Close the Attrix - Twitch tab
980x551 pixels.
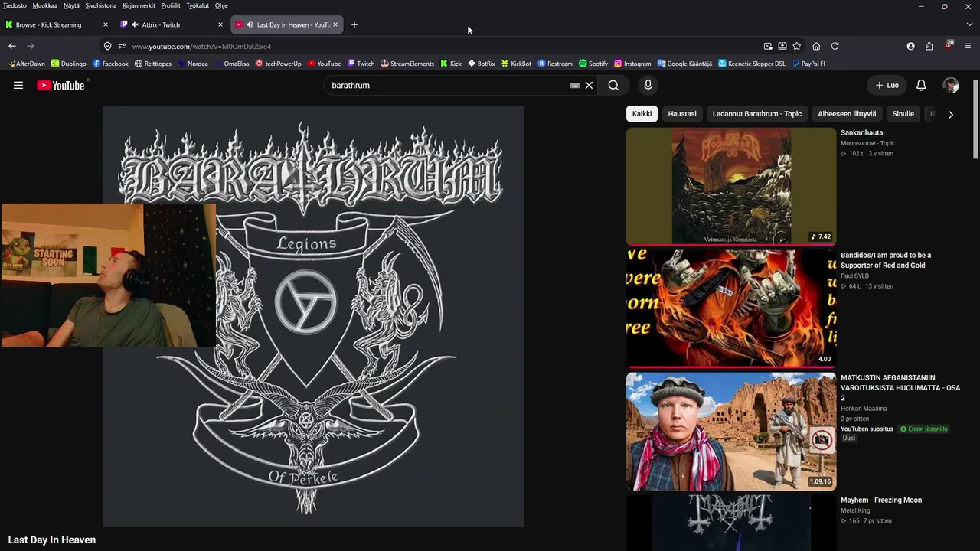220,24
